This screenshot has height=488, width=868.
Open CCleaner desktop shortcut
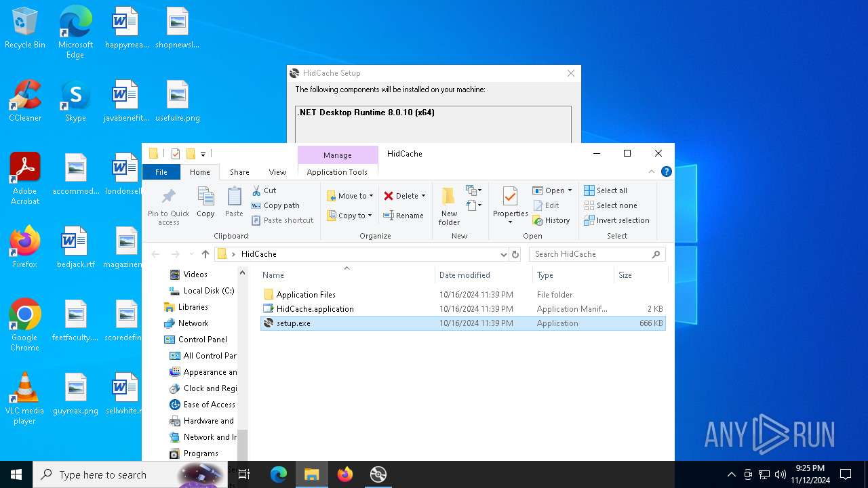coord(25,101)
